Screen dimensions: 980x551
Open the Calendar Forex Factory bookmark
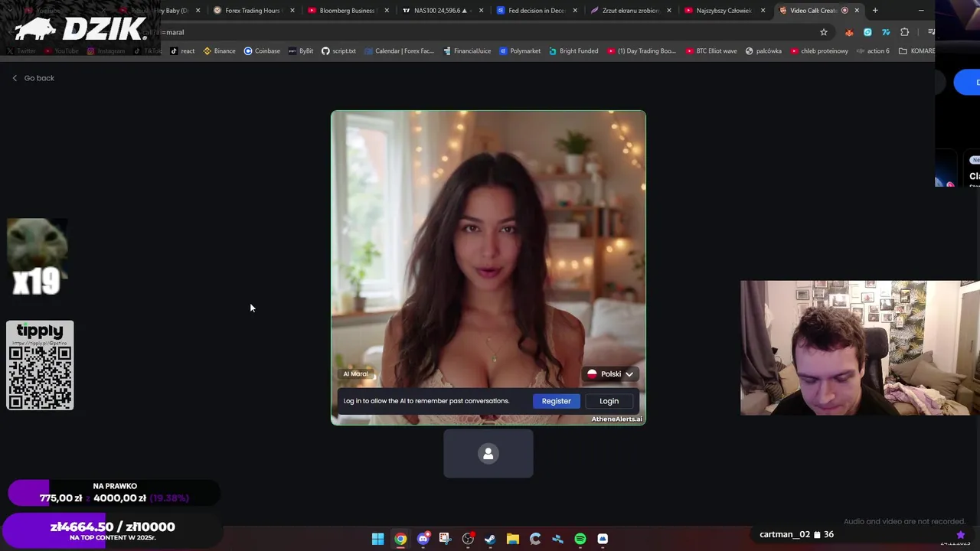[x=399, y=51]
